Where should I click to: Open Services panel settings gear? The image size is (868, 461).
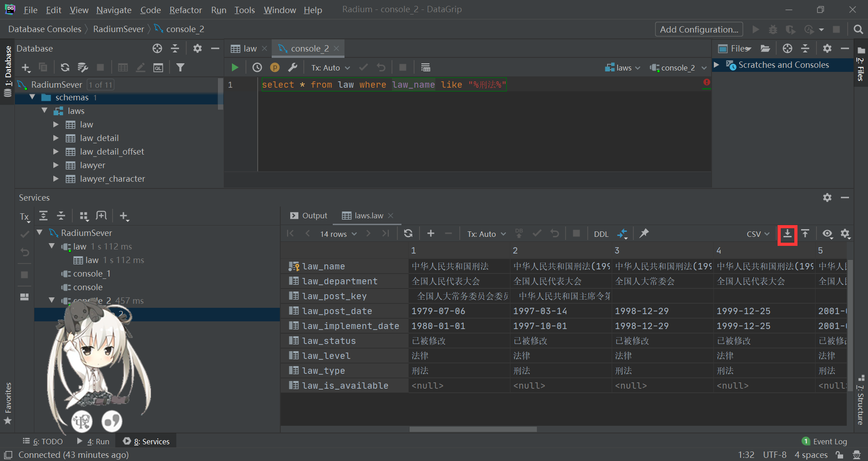pyautogui.click(x=827, y=198)
